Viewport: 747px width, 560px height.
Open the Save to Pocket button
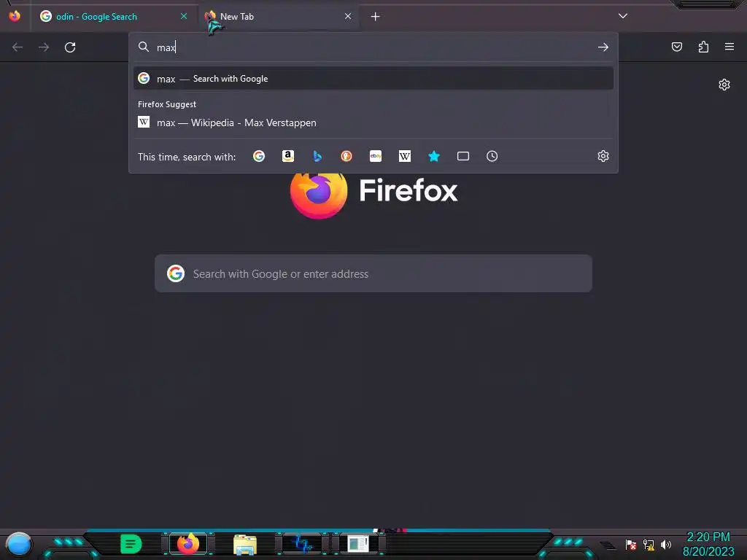[677, 47]
